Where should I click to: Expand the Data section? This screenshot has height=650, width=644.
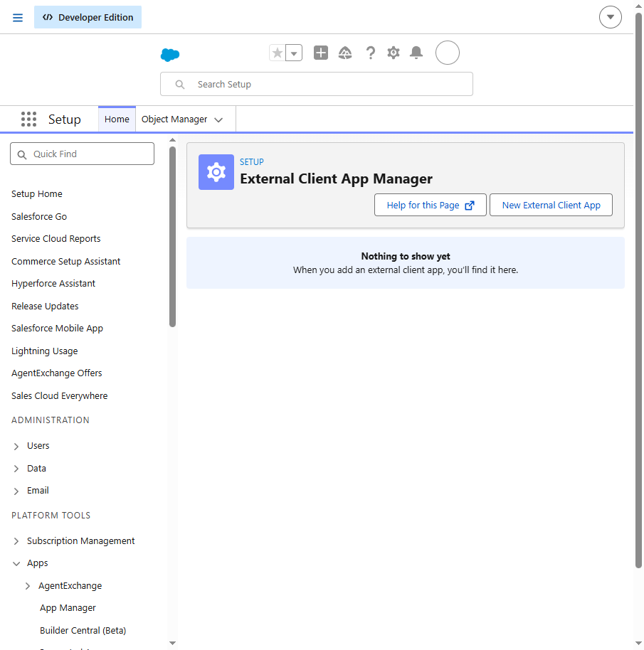(x=16, y=469)
